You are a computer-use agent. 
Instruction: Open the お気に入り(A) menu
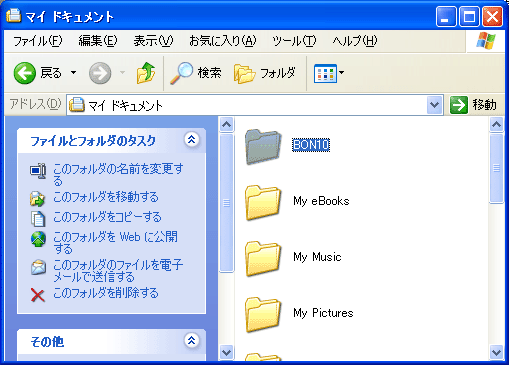click(x=223, y=41)
